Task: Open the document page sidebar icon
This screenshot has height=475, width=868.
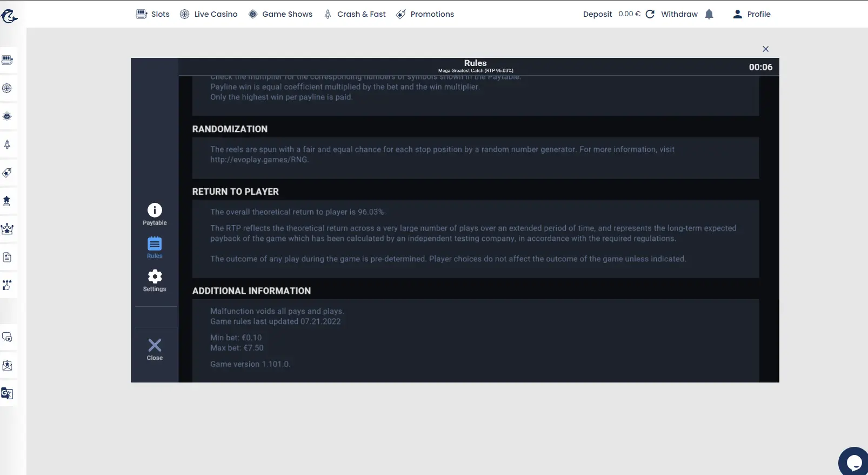Action: 7,257
